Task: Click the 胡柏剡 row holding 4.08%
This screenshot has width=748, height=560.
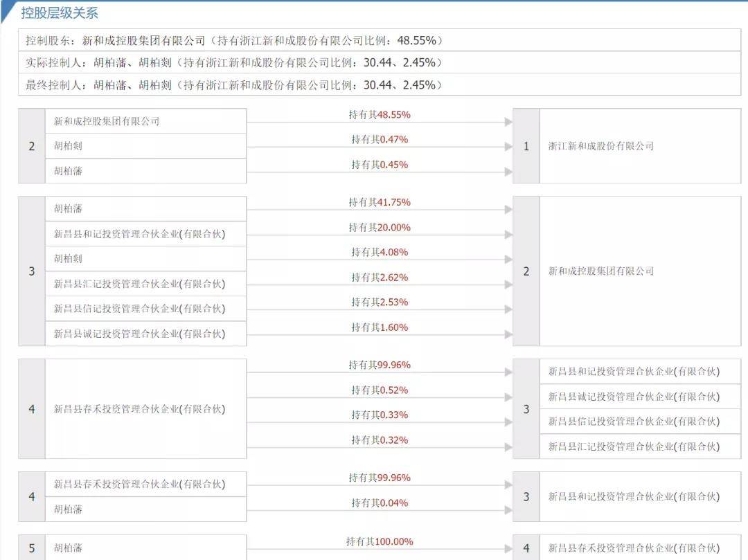Action: (145, 259)
